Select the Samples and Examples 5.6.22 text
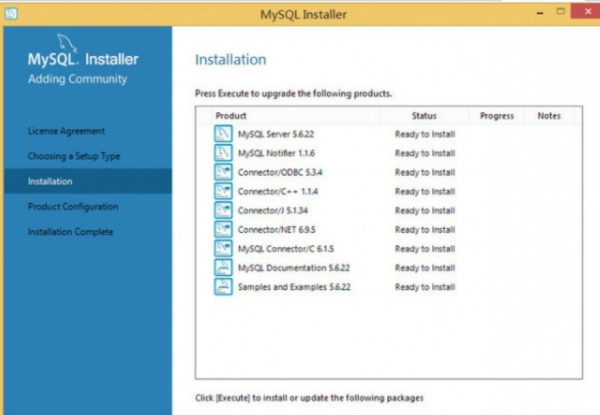This screenshot has width=600, height=415. click(x=294, y=287)
